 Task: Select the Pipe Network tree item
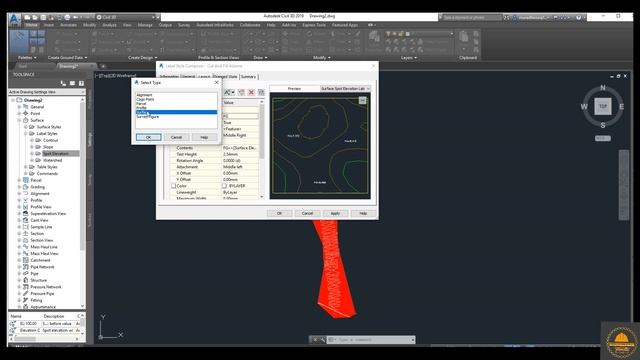tap(42, 267)
